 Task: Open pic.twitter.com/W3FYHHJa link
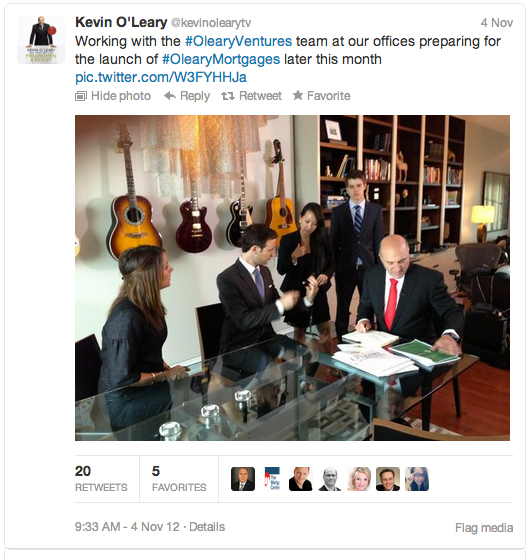tap(161, 78)
